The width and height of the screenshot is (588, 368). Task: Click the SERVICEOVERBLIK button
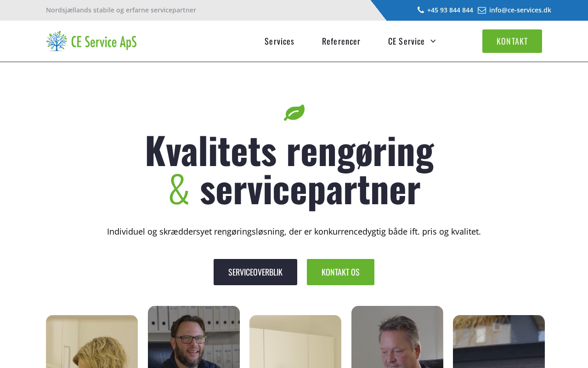pyautogui.click(x=255, y=272)
